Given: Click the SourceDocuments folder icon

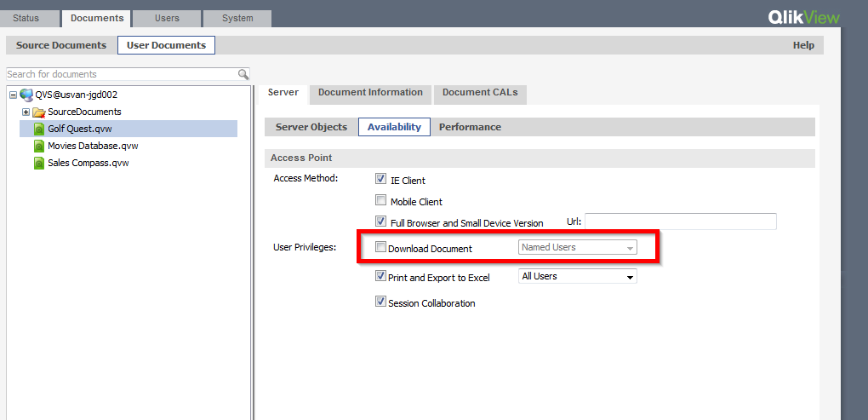Looking at the screenshot, I should tap(39, 112).
